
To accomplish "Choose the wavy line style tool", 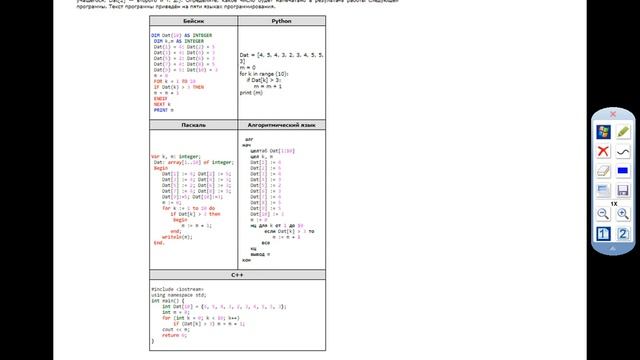I will 623,151.
